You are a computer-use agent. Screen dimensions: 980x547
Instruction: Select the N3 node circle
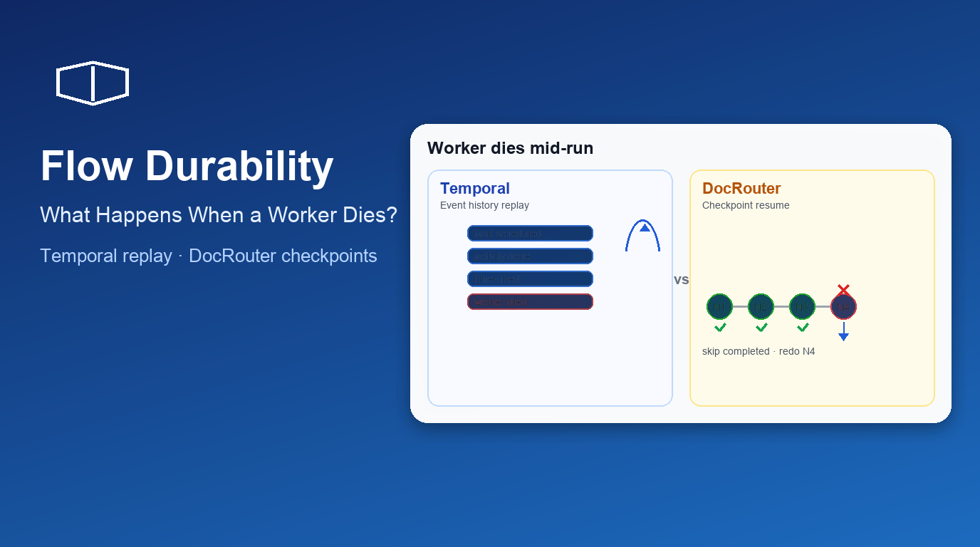coord(802,306)
